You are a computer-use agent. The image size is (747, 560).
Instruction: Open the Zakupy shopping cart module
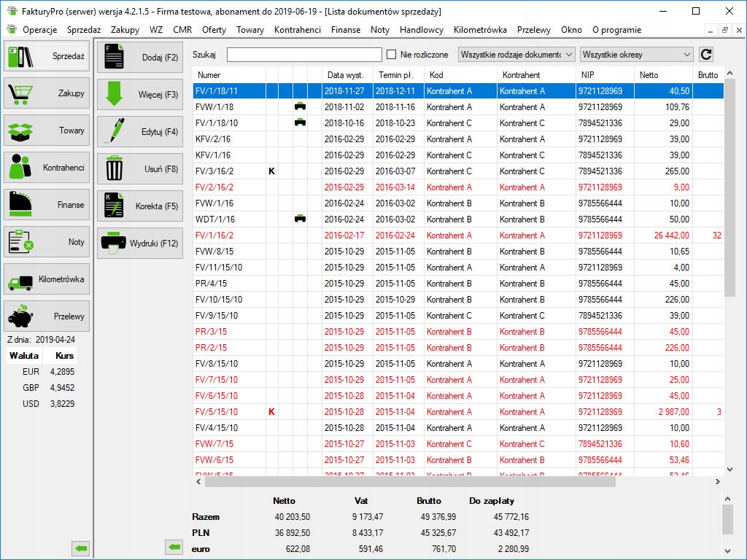47,93
